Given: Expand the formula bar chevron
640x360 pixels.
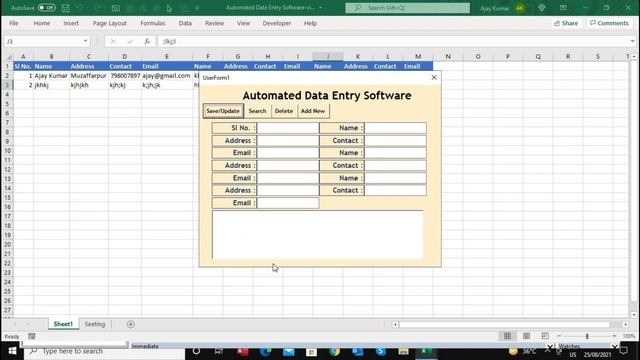Looking at the screenshot, I should [632, 41].
